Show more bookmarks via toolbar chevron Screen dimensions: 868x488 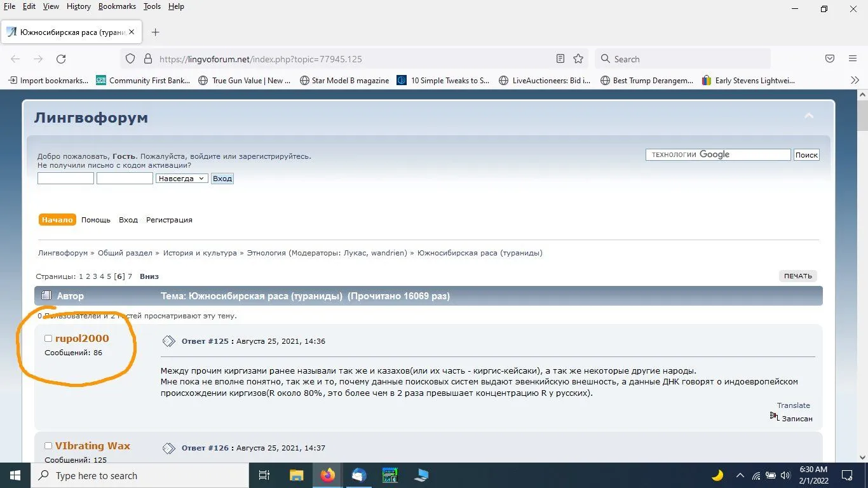point(855,80)
